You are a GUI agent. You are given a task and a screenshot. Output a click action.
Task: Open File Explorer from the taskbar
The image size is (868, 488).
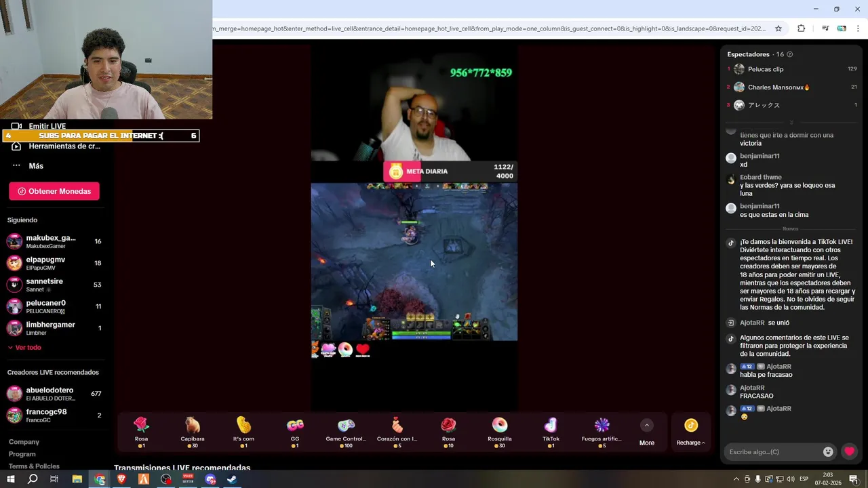pos(77,479)
